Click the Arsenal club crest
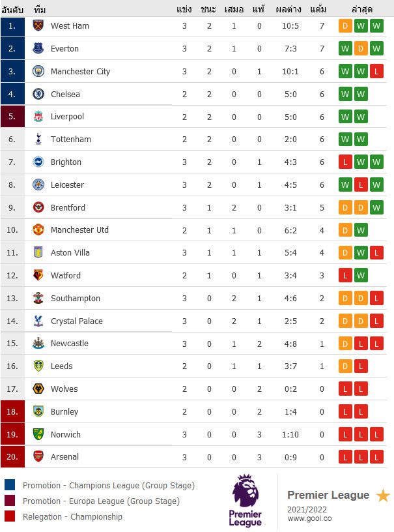 tap(38, 456)
